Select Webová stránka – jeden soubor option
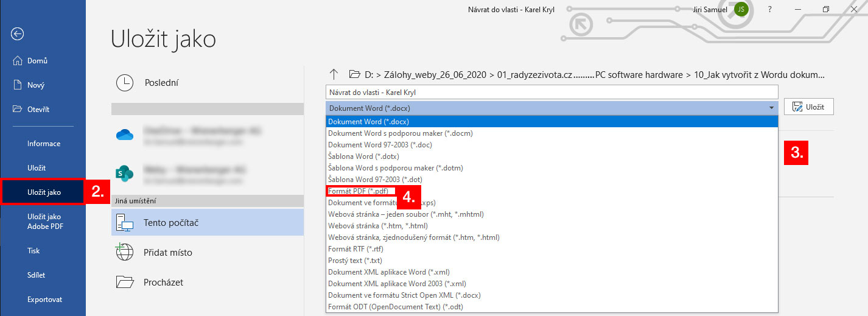Screen dimensions: 868x316 [x=551, y=214]
